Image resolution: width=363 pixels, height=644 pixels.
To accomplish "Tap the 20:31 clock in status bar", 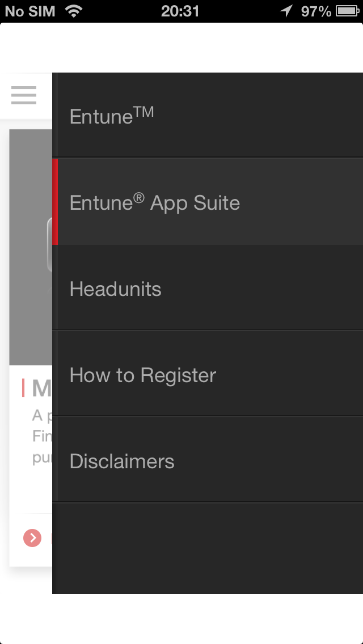I will pos(180,11).
